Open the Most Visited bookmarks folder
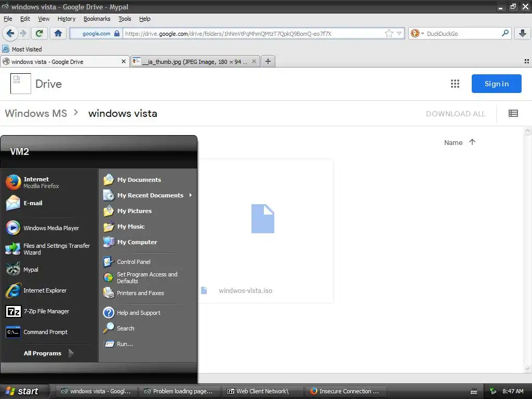 coord(22,49)
